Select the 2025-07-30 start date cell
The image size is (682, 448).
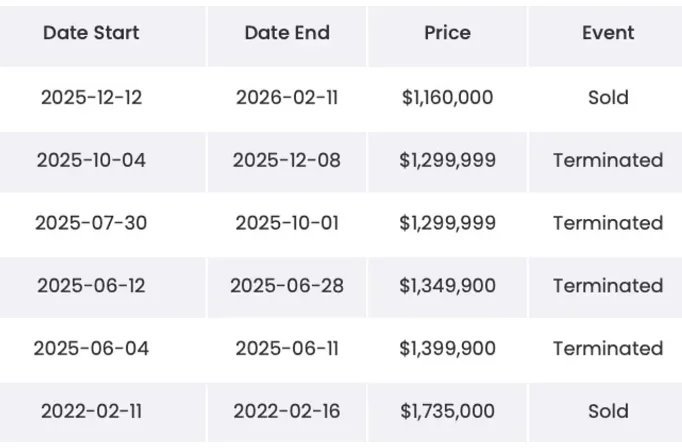pyautogui.click(x=91, y=223)
